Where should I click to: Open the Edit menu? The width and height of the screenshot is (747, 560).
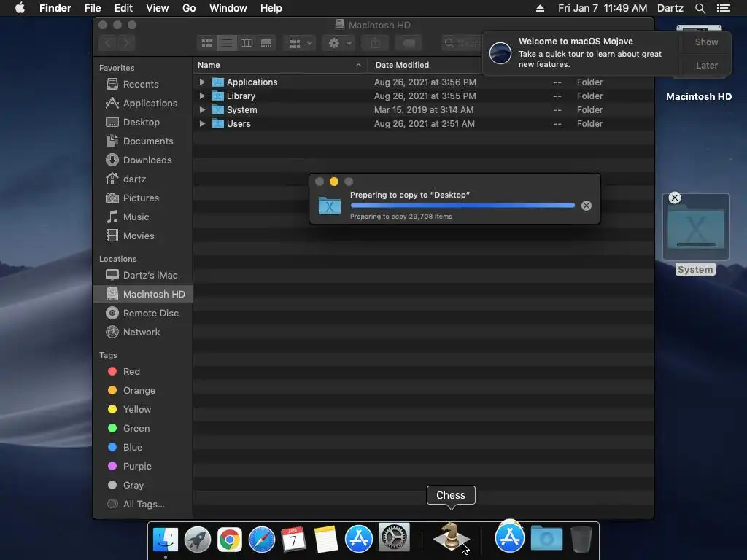123,8
